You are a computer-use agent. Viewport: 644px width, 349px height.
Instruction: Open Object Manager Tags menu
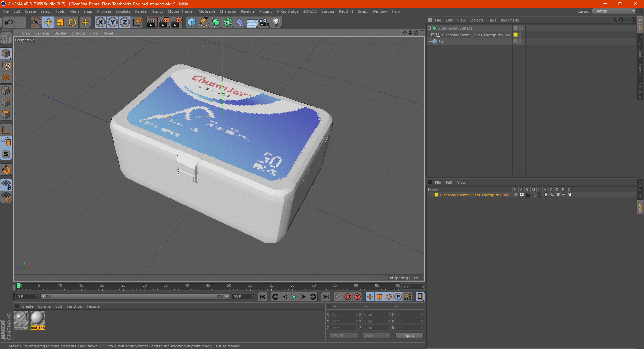point(492,20)
